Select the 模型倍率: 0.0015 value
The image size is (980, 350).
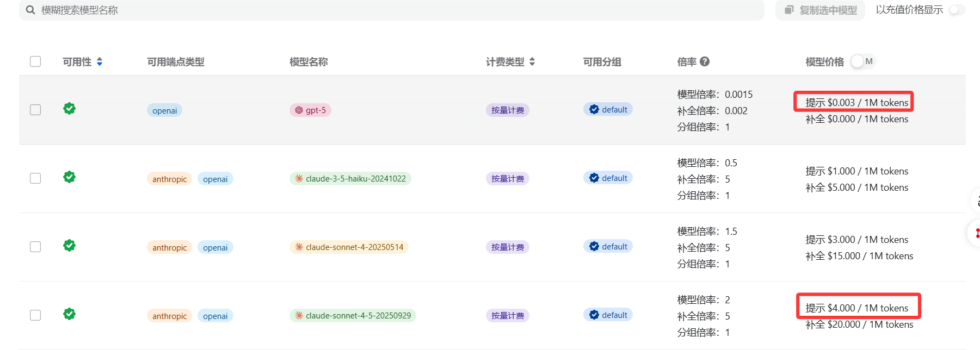[715, 95]
